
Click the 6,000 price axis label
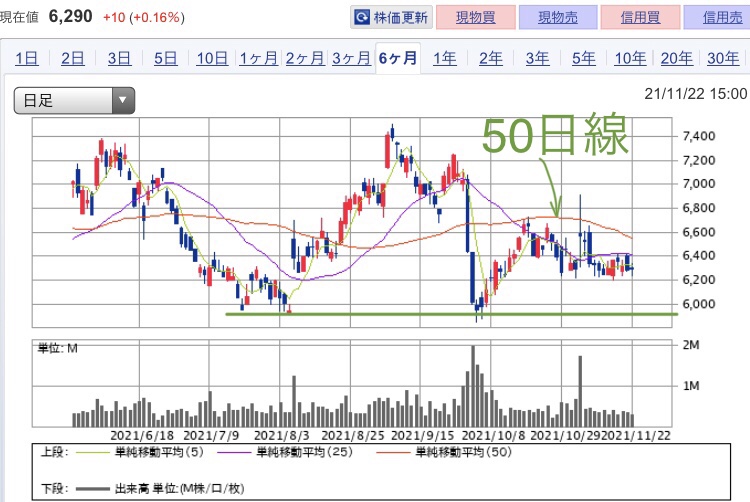point(699,304)
